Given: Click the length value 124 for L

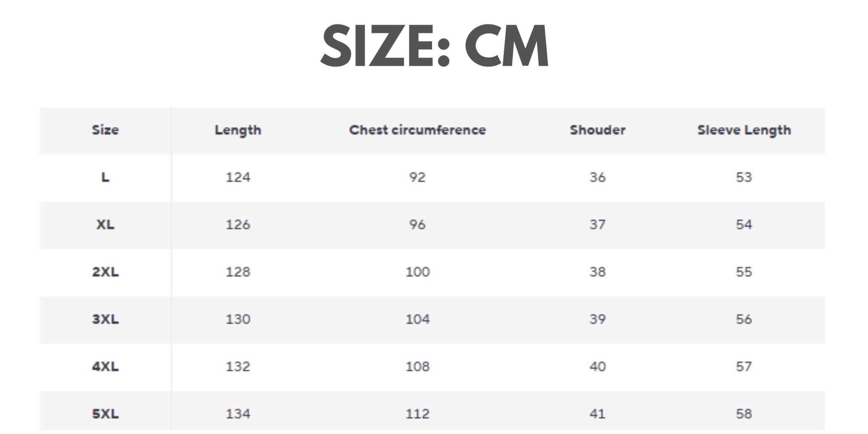Looking at the screenshot, I should pos(238,177).
